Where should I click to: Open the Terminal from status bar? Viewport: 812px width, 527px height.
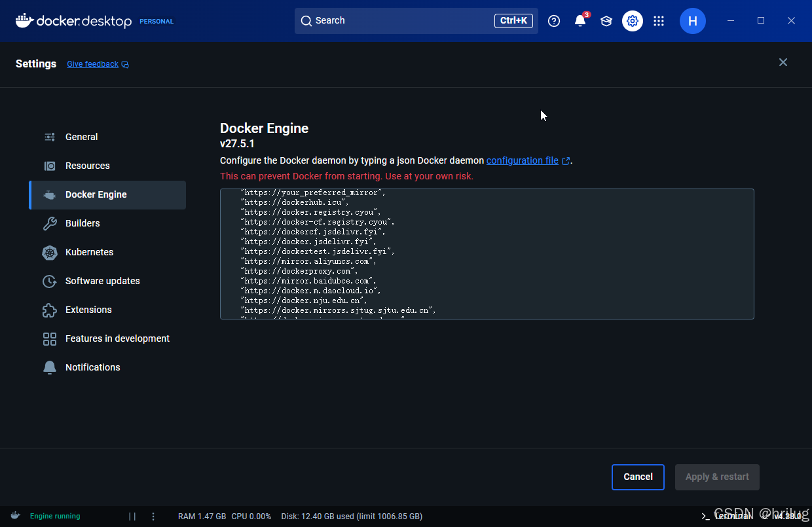pyautogui.click(x=727, y=516)
